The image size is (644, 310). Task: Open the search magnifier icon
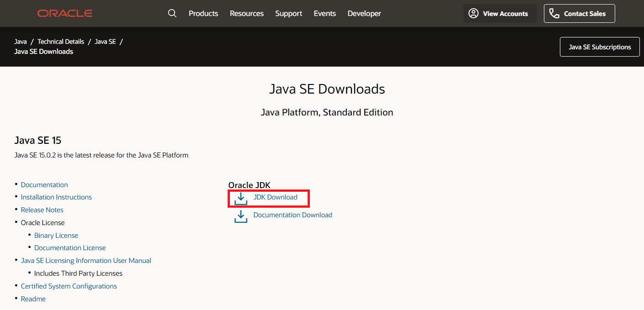coord(172,13)
